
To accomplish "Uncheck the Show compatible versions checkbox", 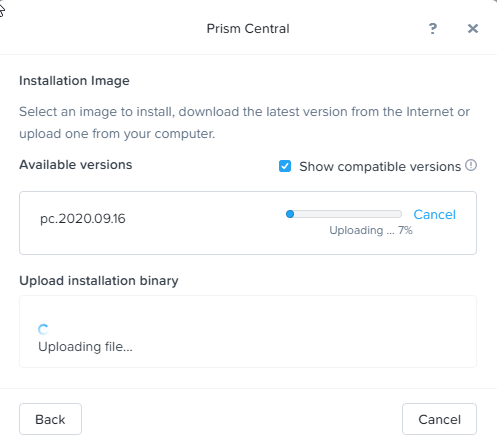I will [x=285, y=166].
